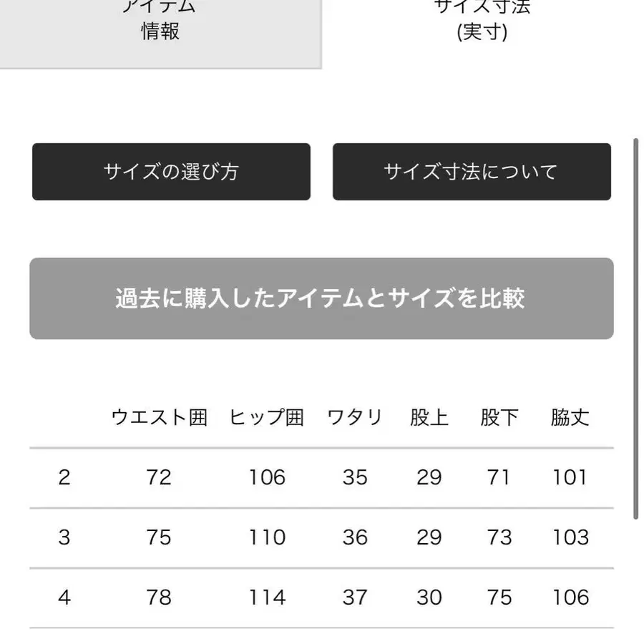Click the 股上 value 30 for size 4
Viewport: 644px width, 644px height.
click(430, 597)
